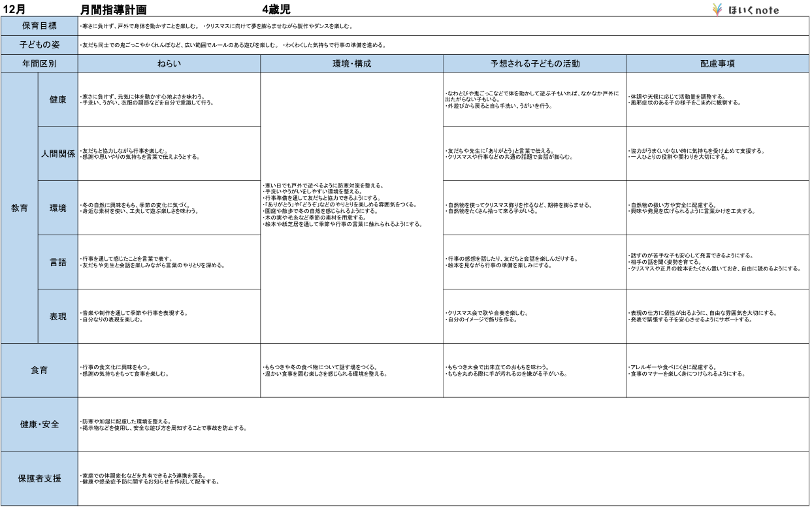This screenshot has width=812, height=509.
Task: Select the 子どもの姿 row header
Action: pyautogui.click(x=39, y=46)
